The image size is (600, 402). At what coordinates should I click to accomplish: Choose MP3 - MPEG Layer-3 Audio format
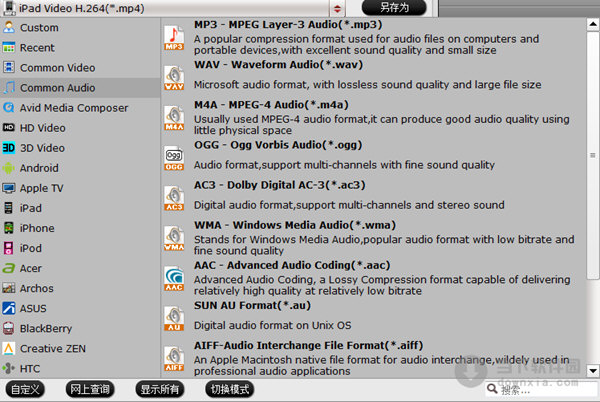(373, 37)
